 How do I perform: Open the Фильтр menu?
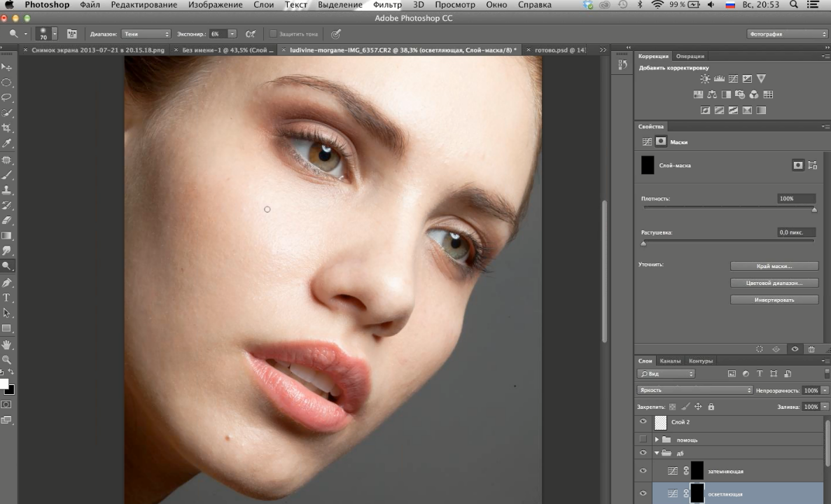[387, 5]
